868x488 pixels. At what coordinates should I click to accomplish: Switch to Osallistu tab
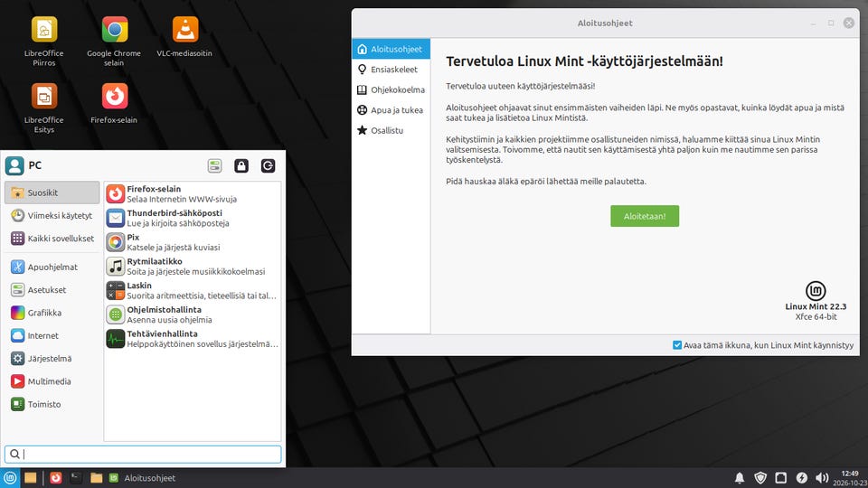click(x=391, y=130)
